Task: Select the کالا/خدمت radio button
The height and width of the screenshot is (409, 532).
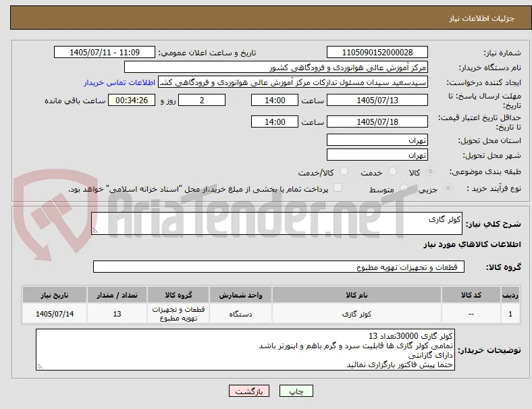Action: (344, 171)
